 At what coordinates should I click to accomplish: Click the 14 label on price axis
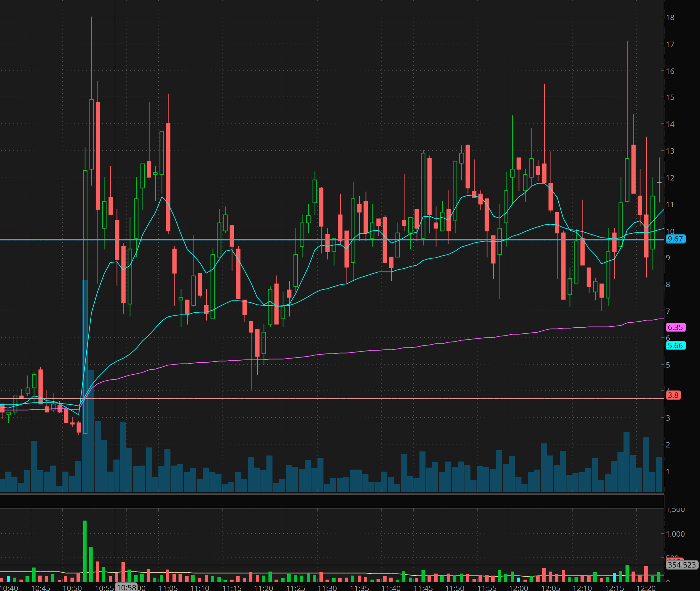pos(670,124)
